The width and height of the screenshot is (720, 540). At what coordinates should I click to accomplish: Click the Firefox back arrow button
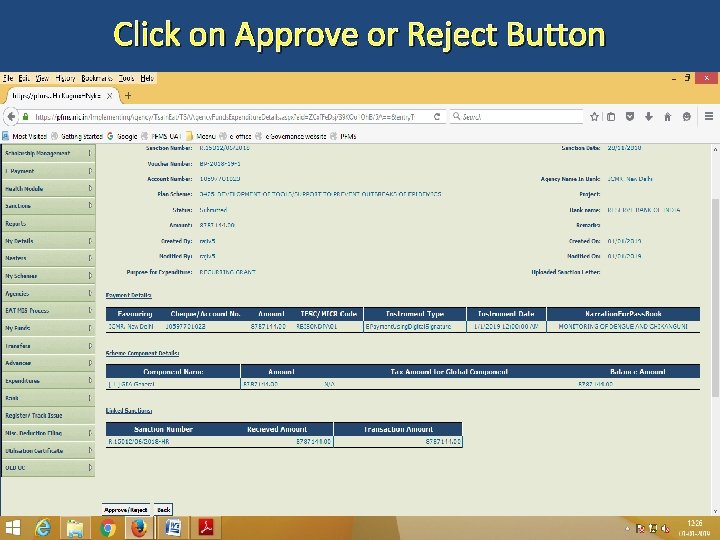coord(11,117)
